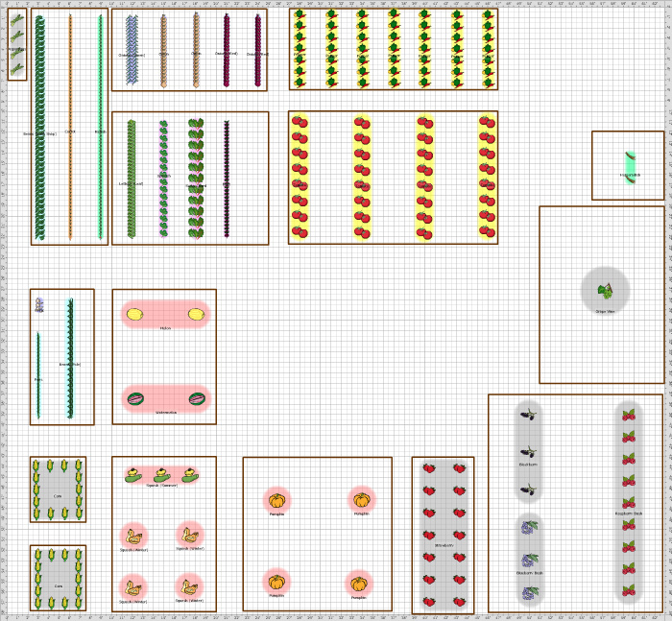The height and width of the screenshot is (621, 672).
Task: Click the leftmost pepper row
Action: 300,49
